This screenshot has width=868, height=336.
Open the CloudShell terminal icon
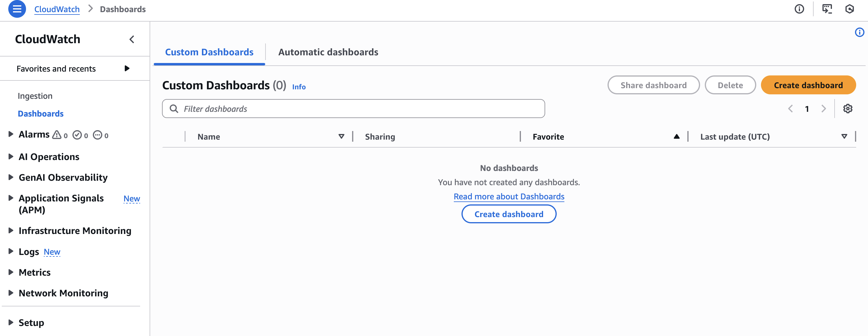pos(827,9)
